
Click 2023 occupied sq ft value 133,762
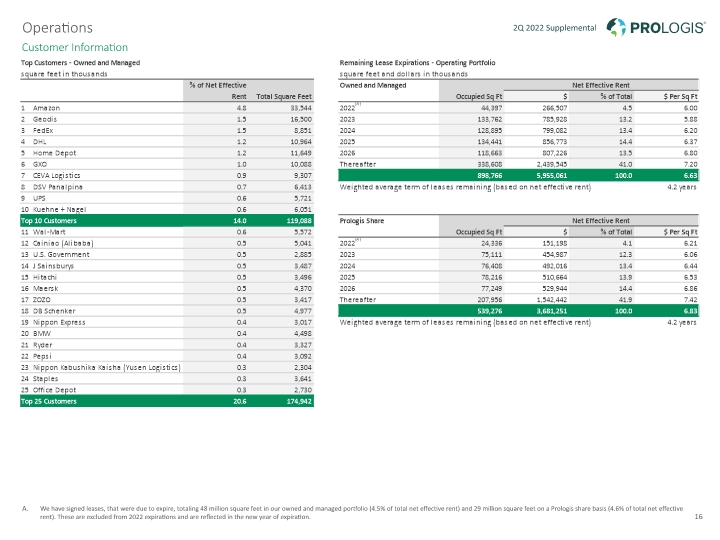[489, 119]
